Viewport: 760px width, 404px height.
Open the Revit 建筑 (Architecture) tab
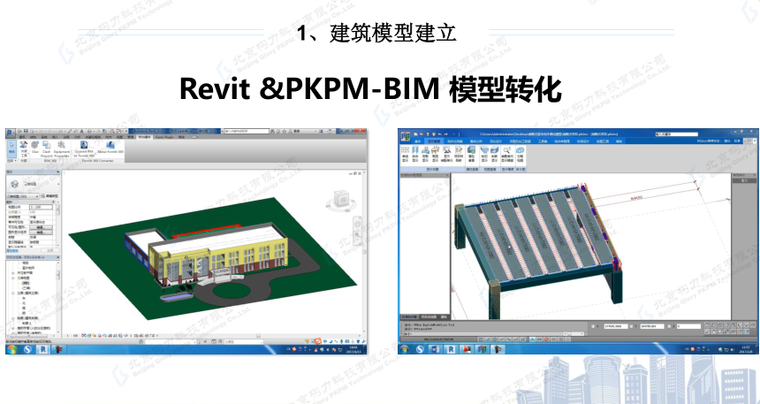(x=22, y=137)
